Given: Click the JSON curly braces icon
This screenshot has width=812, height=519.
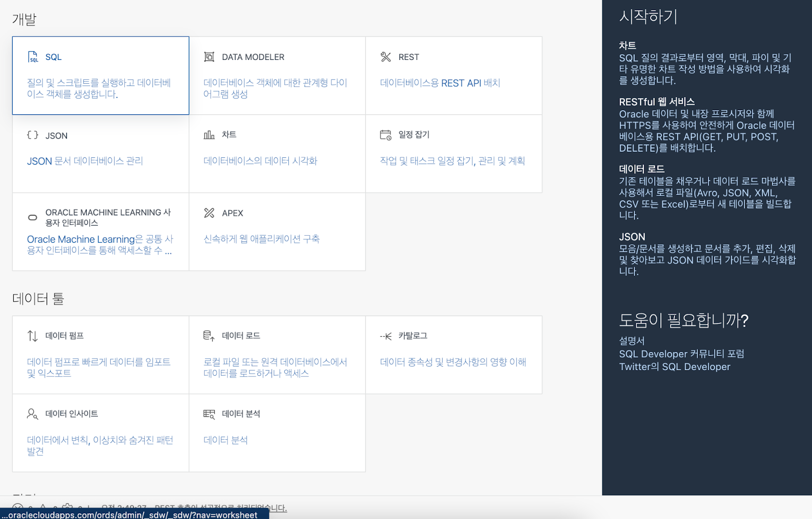Looking at the screenshot, I should pyautogui.click(x=32, y=135).
